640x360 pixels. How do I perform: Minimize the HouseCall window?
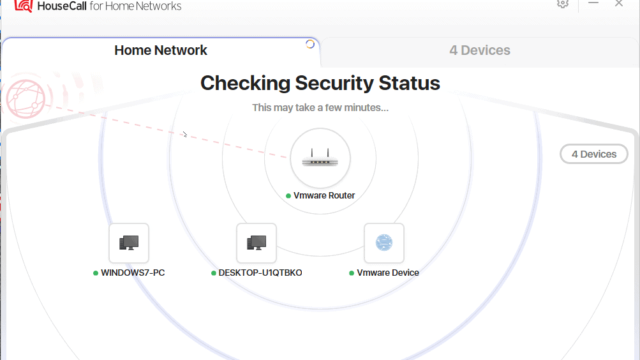click(593, 3)
